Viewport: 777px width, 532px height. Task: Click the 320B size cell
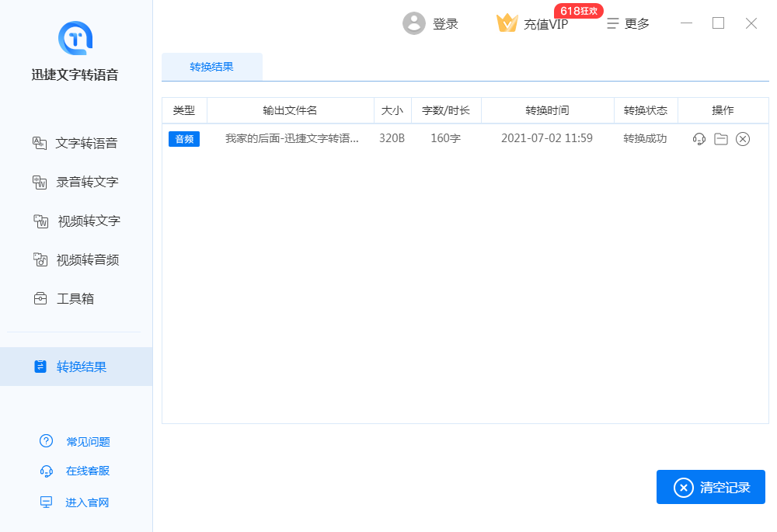tap(392, 139)
